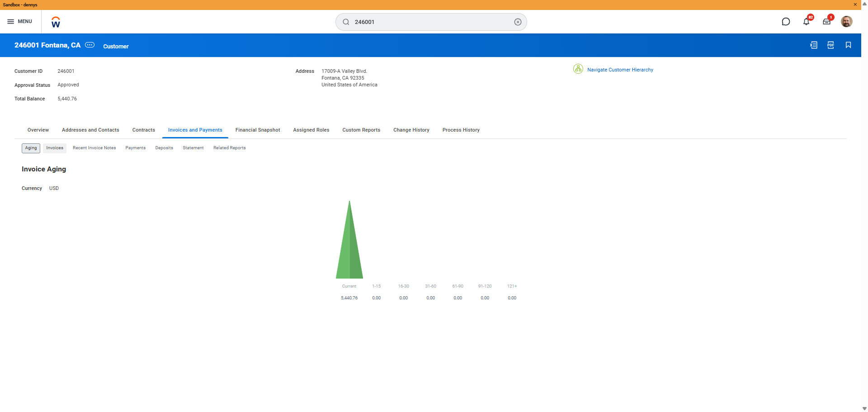868x412 pixels.
Task: Clear the search field text
Action: [518, 22]
